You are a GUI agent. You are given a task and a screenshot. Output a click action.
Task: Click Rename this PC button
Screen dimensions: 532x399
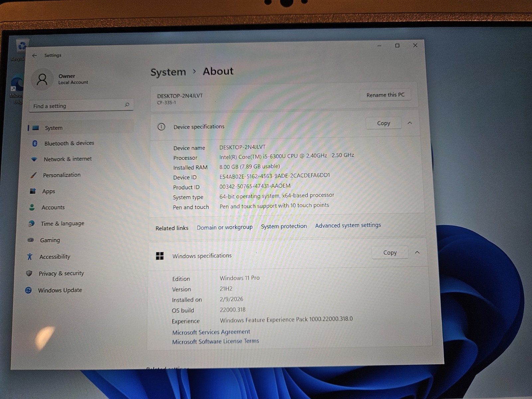point(385,95)
